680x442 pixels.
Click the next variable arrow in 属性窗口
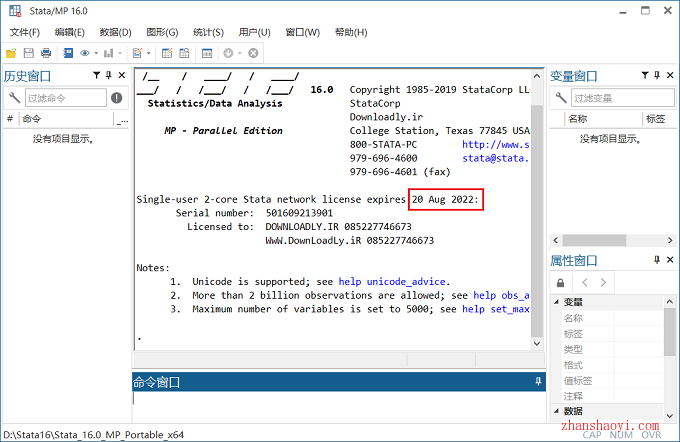[x=603, y=283]
